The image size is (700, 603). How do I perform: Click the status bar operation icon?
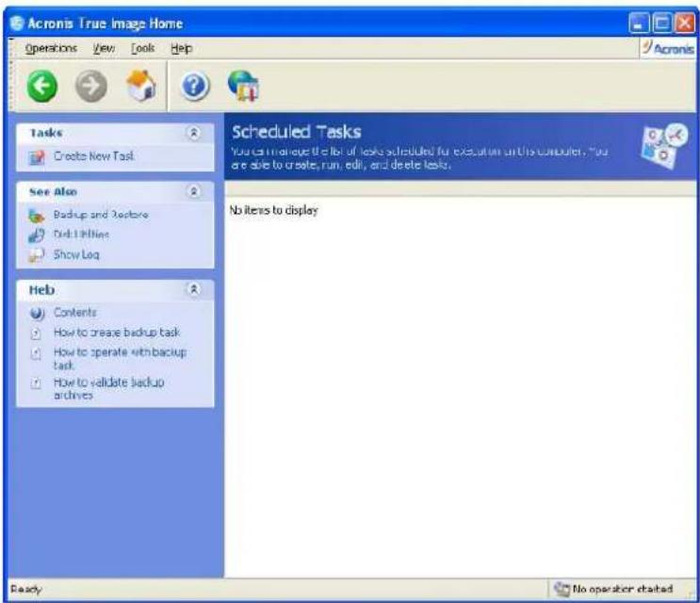pyautogui.click(x=562, y=589)
